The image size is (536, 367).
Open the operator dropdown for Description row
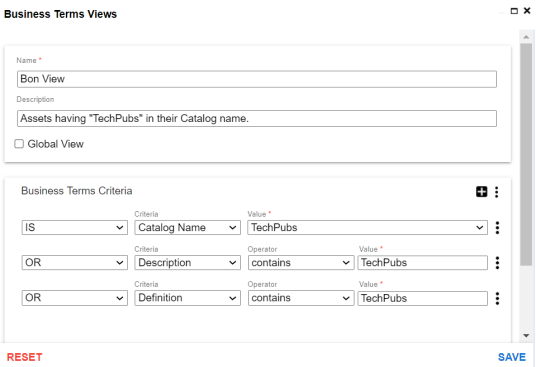tap(301, 263)
